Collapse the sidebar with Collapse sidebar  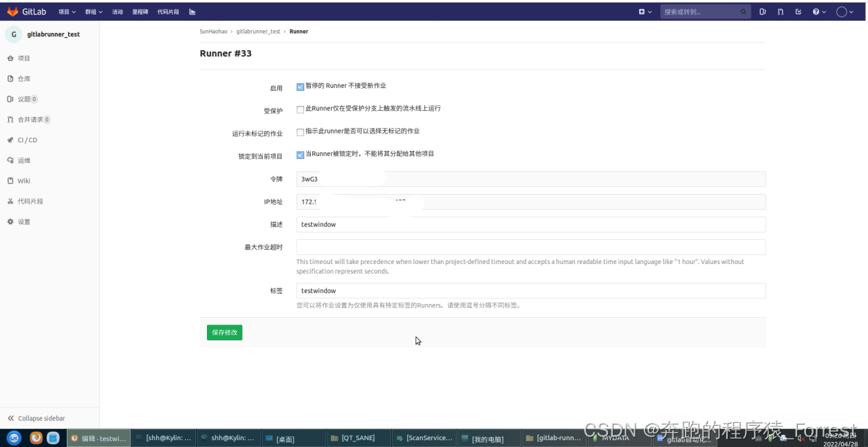coord(36,418)
